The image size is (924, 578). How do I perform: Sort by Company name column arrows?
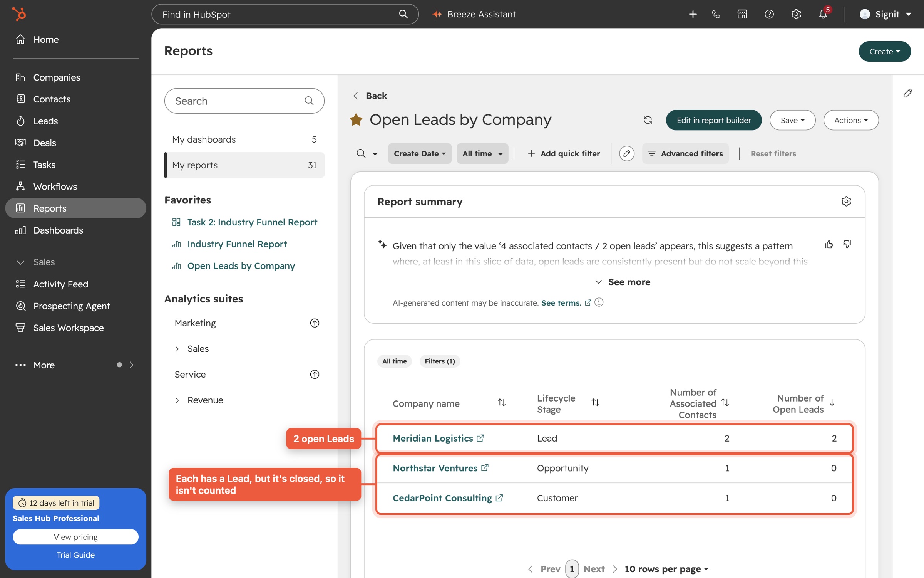click(501, 403)
